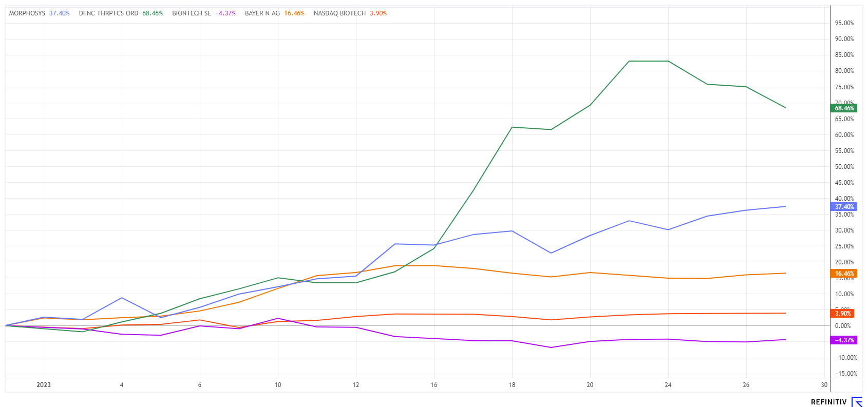Click the purple -4.37% axis value badge
The height and width of the screenshot is (407, 868).
coord(844,340)
